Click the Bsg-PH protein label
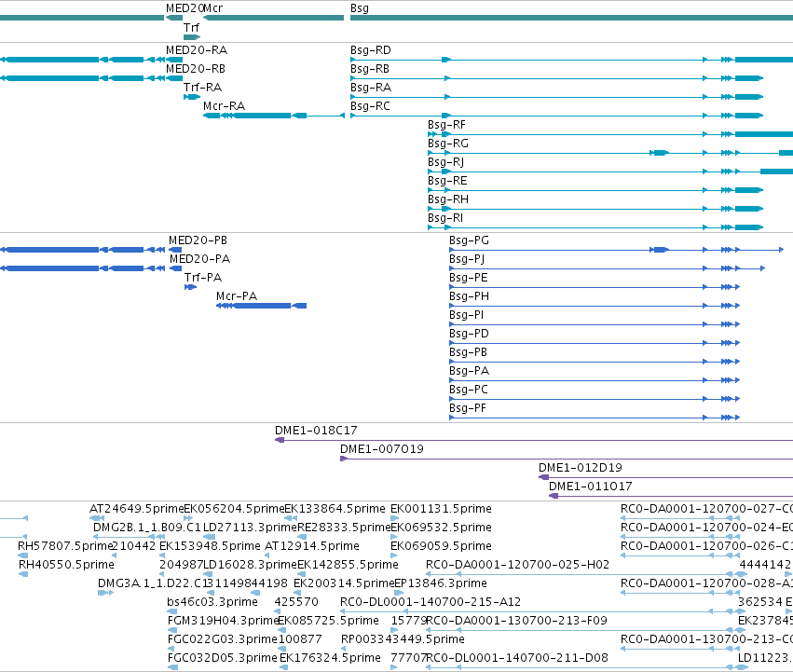 click(469, 296)
